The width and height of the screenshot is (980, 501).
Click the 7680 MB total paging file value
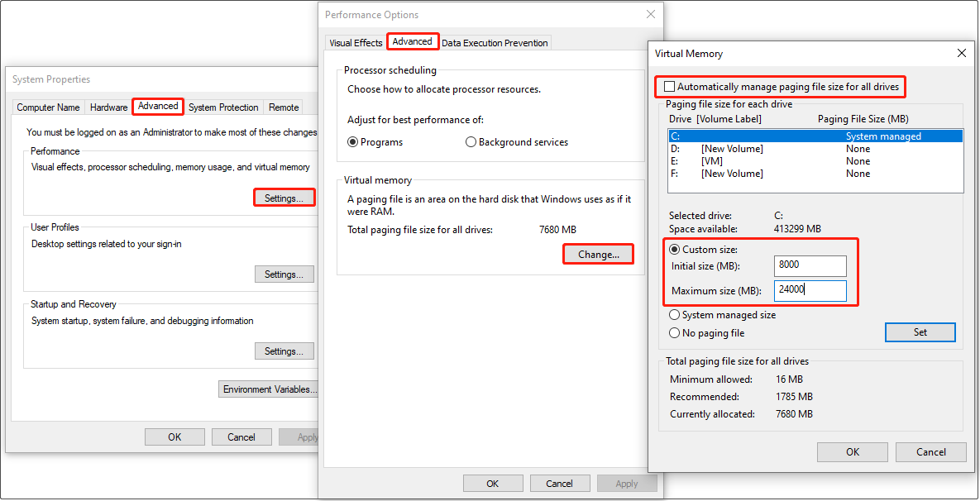557,230
